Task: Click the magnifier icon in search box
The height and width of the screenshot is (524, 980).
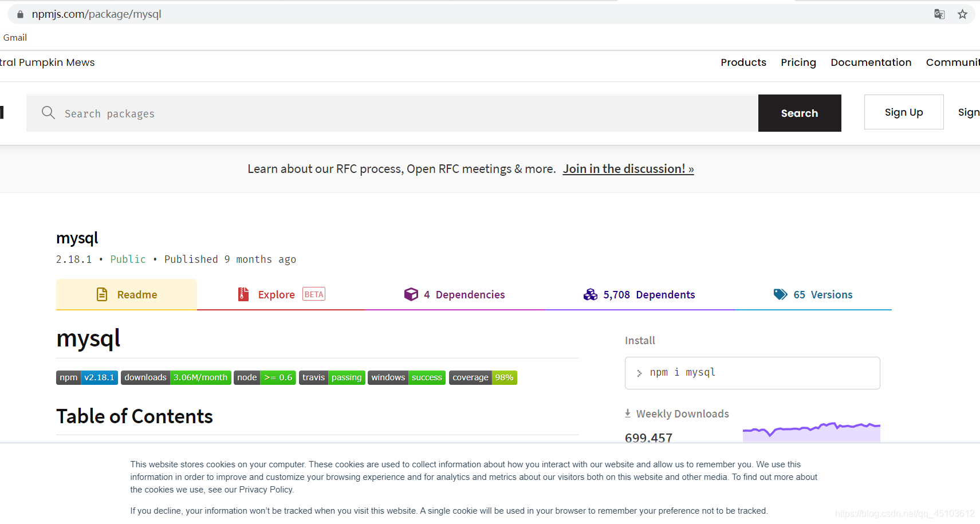Action: click(49, 113)
